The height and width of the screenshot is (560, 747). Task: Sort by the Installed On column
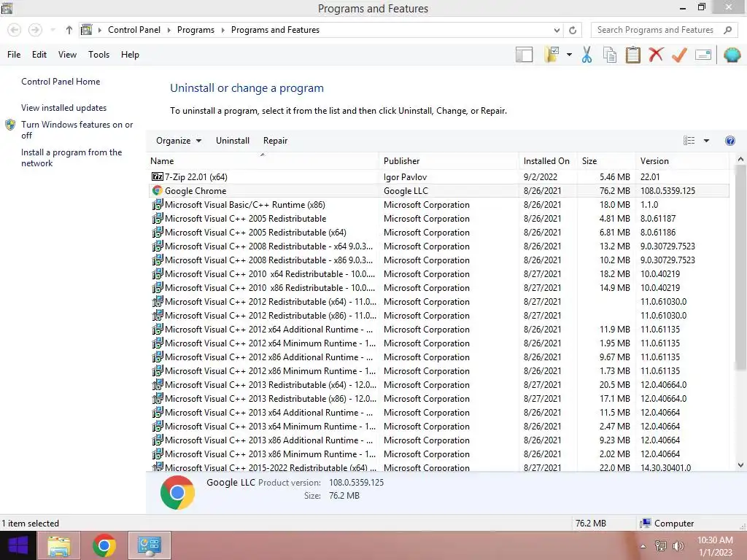click(549, 161)
